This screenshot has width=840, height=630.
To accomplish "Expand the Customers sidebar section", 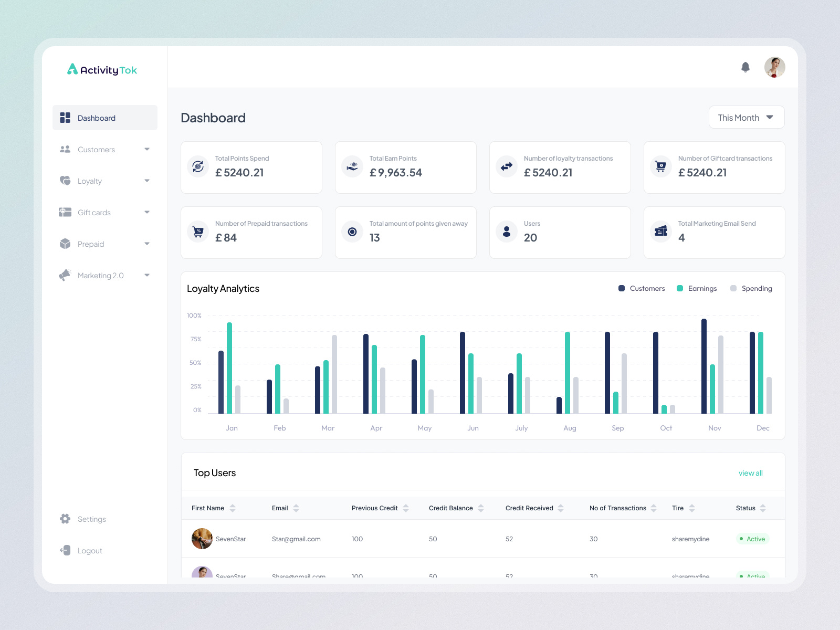I will click(148, 149).
